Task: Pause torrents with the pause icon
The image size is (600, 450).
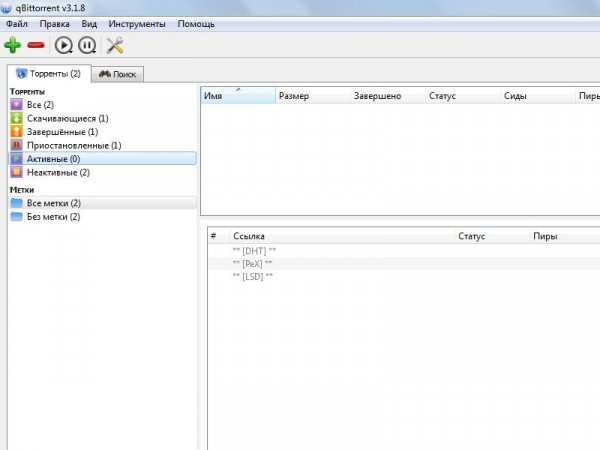Action: coord(87,45)
